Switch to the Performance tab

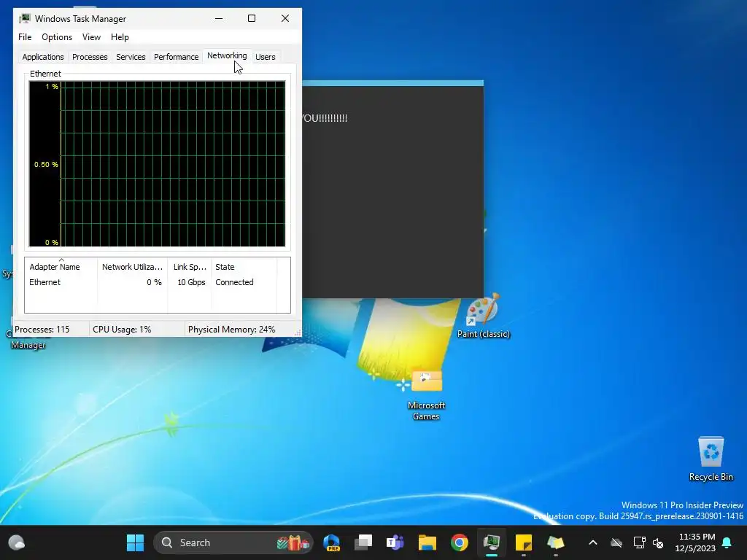click(176, 57)
